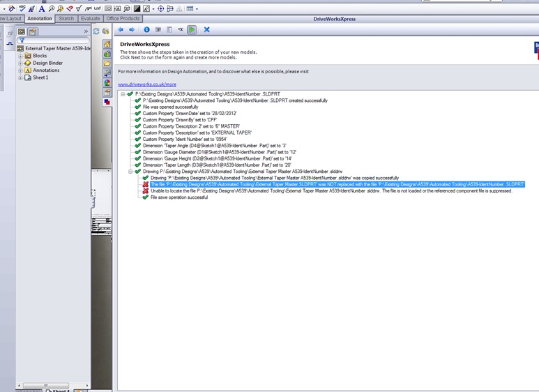Switch to the Evaluate tab
The width and height of the screenshot is (539, 392).
click(91, 19)
